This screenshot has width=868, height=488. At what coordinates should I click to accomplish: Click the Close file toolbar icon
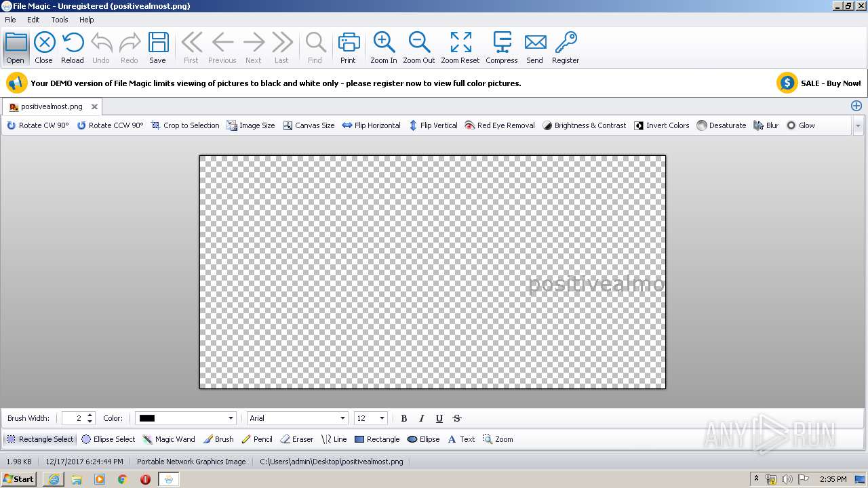[44, 48]
